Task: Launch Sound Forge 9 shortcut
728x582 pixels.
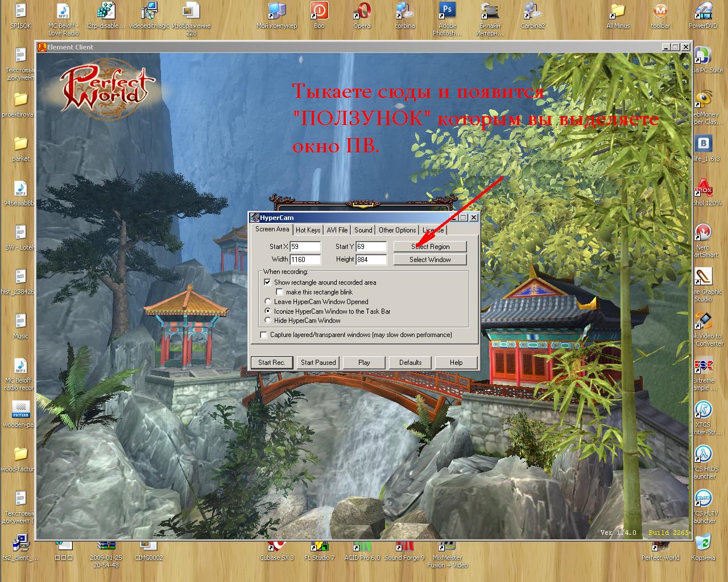Action: [x=404, y=551]
